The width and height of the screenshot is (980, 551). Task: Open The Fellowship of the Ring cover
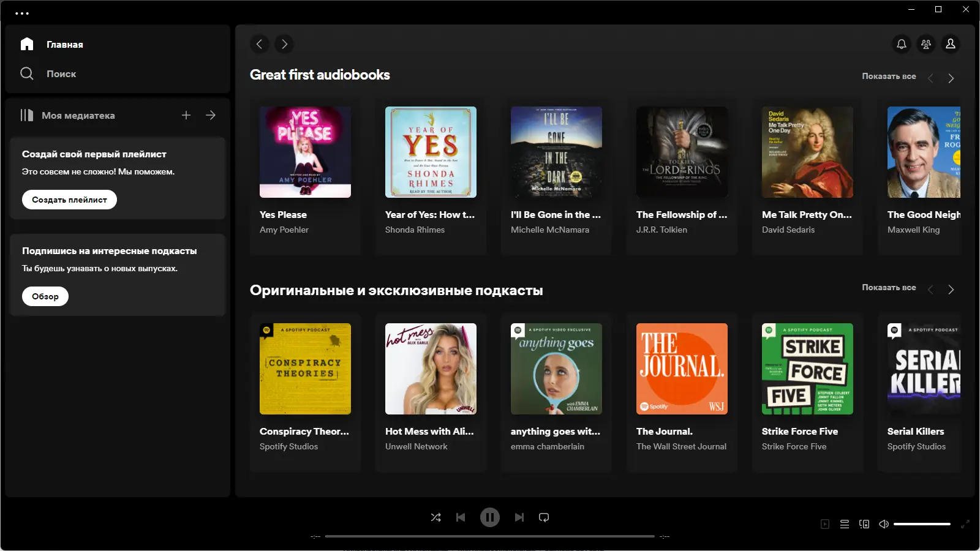pyautogui.click(x=682, y=152)
